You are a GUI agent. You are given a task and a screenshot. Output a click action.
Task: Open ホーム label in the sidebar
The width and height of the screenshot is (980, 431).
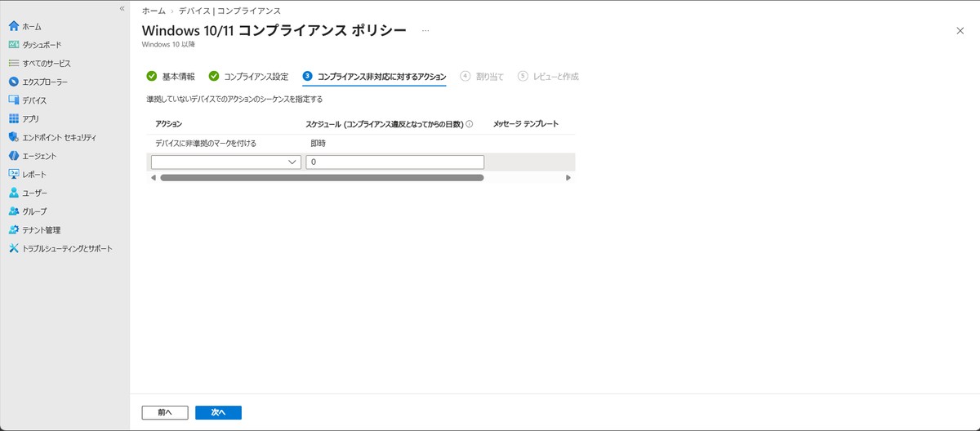pos(32,26)
